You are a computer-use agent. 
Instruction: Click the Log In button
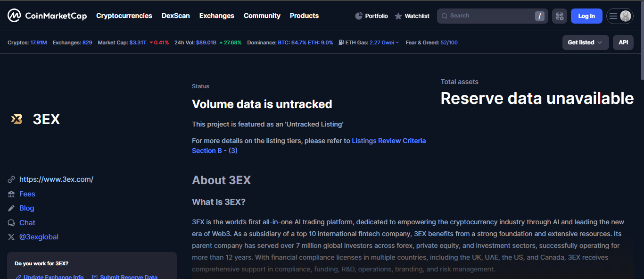click(x=586, y=16)
